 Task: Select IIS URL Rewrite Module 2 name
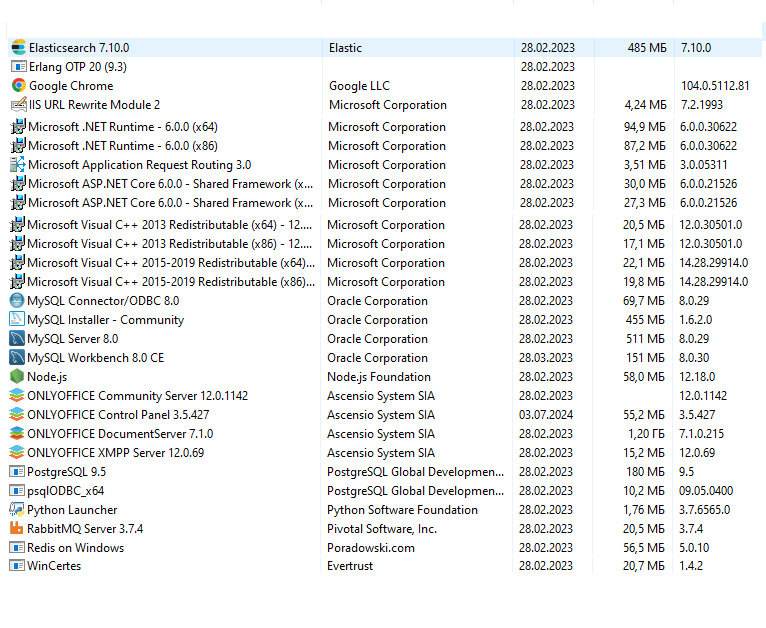point(94,105)
